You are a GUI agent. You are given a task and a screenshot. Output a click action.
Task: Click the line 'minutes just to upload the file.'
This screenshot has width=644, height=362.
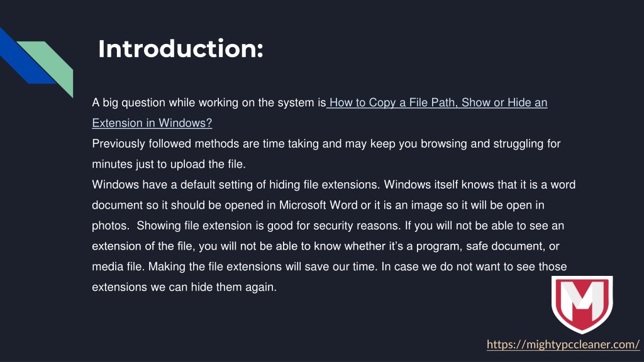[x=169, y=164]
